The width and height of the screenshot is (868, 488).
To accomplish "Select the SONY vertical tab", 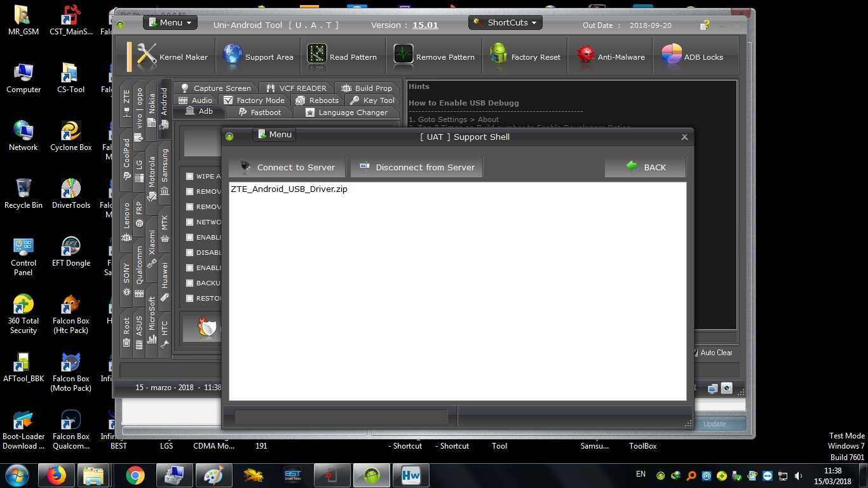I will [x=126, y=278].
